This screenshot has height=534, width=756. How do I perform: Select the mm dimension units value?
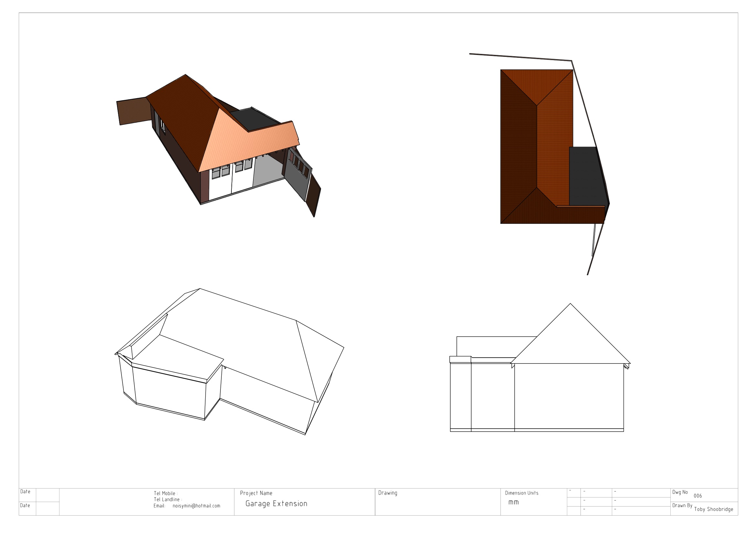pos(513,502)
